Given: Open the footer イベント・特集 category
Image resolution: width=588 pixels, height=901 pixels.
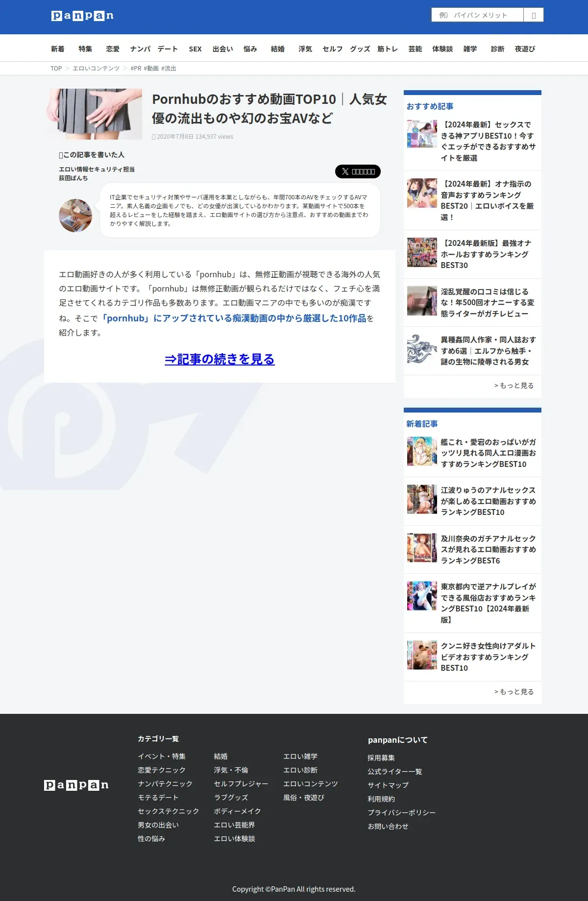Looking at the screenshot, I should 162,756.
